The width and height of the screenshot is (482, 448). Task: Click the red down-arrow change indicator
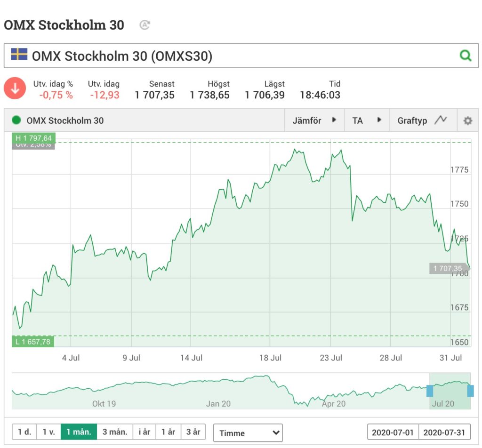coord(15,88)
